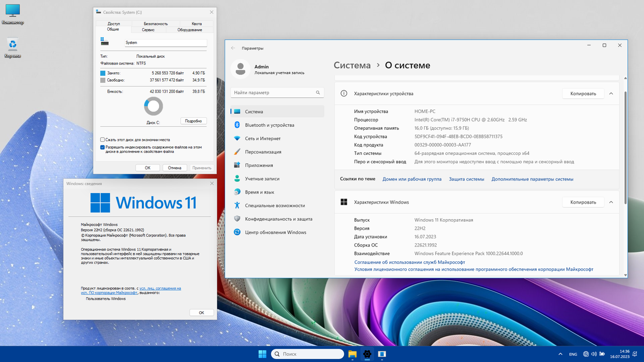Open the Start menu button
This screenshot has width=644, height=362.
click(x=262, y=354)
